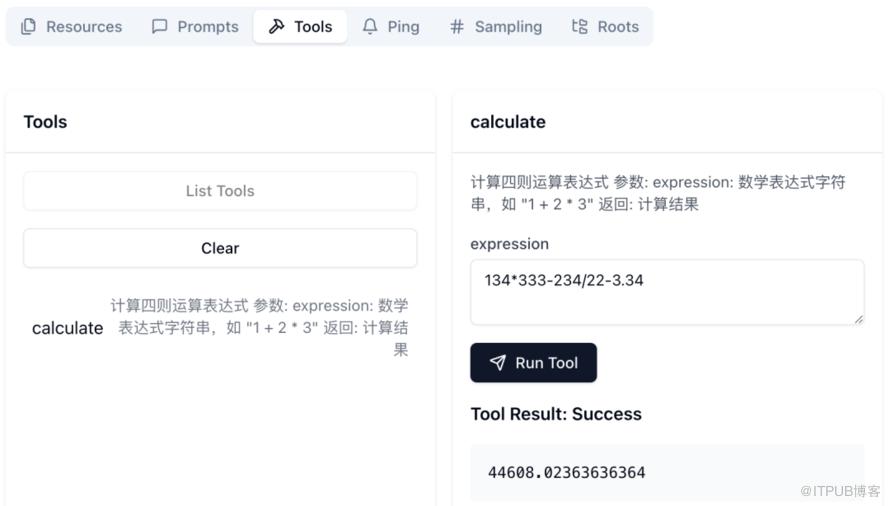
Task: Click the speech bubble icon beside Prompts
Action: click(x=160, y=27)
